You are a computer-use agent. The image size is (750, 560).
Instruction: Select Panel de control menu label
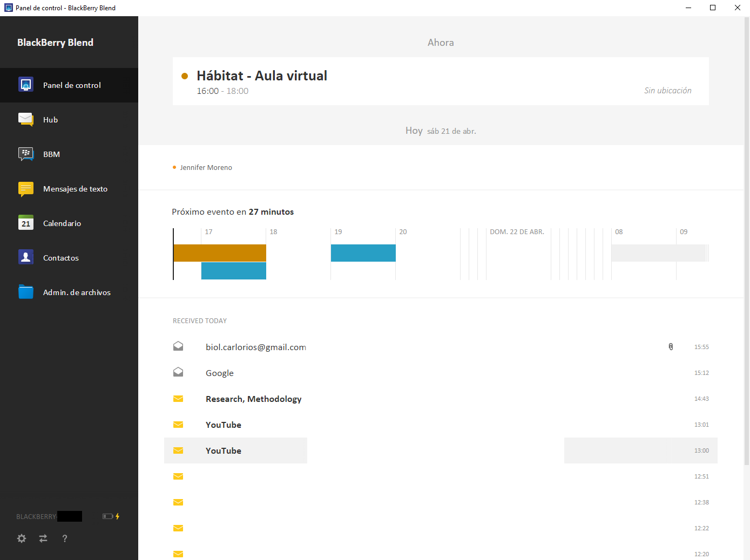(72, 85)
